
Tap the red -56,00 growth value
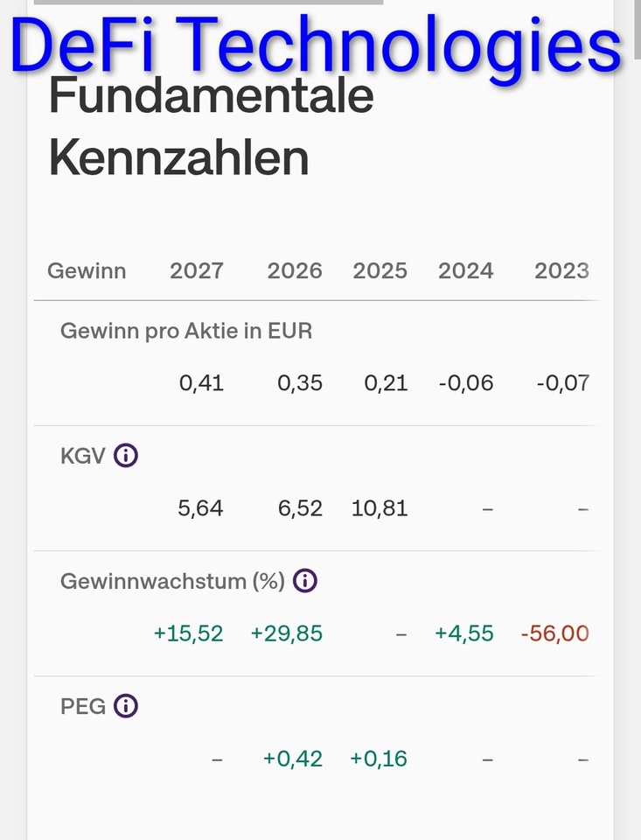click(x=554, y=633)
